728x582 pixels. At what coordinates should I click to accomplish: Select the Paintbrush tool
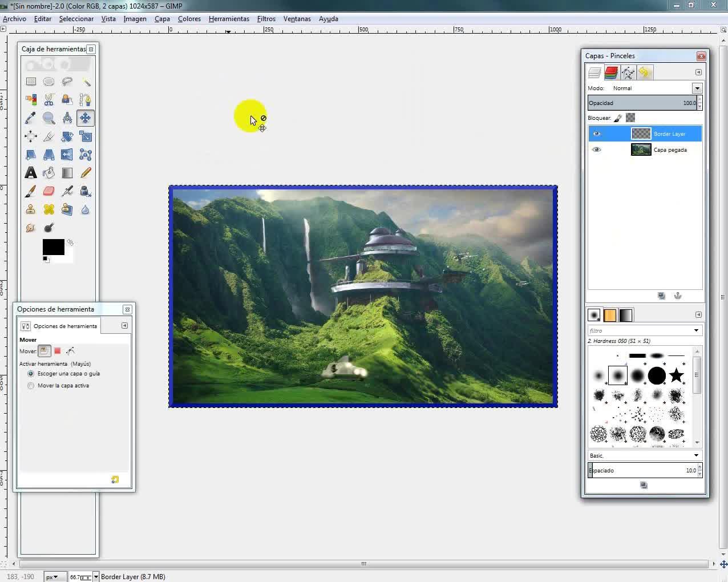[x=31, y=191]
